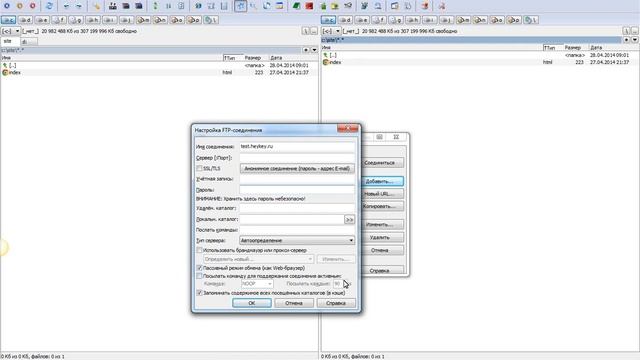Click the blue Reread refresh arrows icon

(x=49, y=6)
